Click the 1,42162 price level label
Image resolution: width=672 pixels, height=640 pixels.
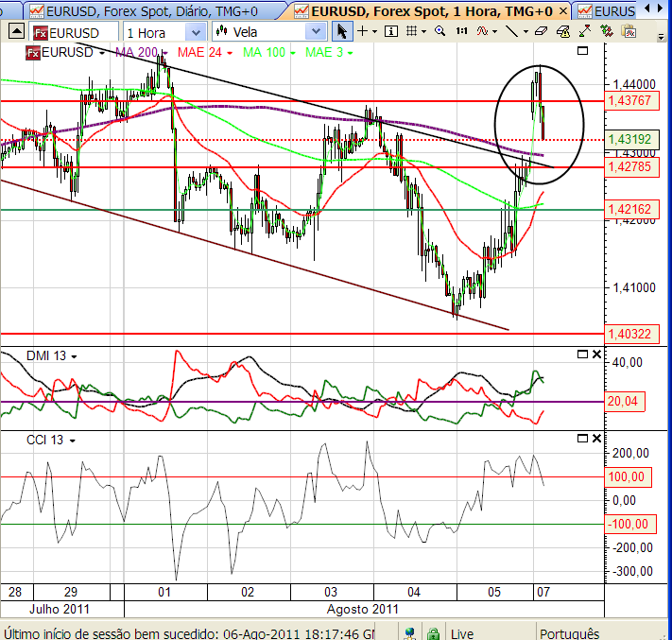[631, 209]
